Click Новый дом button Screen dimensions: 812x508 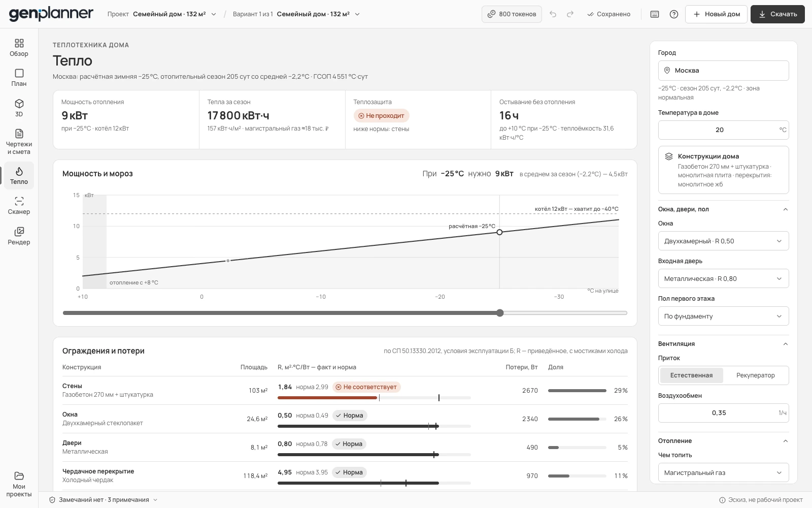716,14
